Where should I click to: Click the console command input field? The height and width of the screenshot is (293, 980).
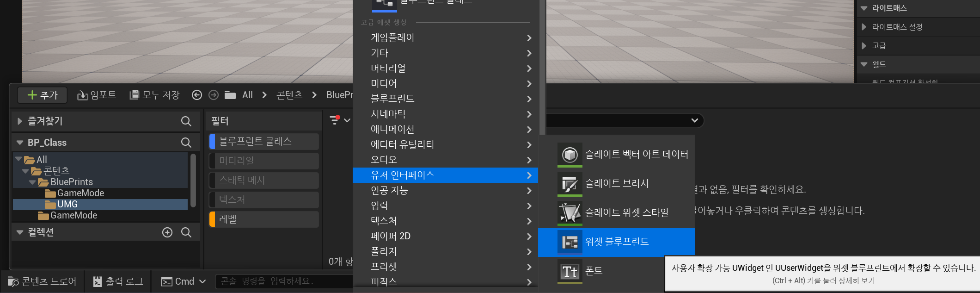tap(284, 281)
